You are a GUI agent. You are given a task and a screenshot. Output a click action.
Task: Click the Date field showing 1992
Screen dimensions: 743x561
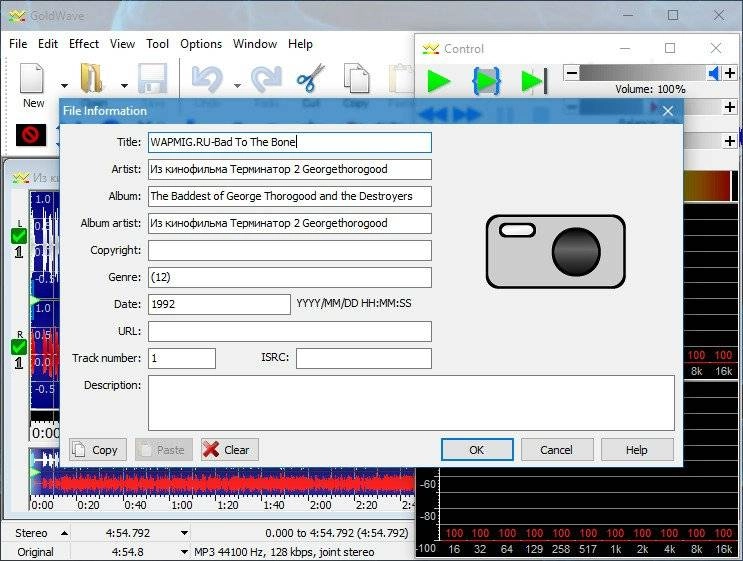tap(219, 304)
